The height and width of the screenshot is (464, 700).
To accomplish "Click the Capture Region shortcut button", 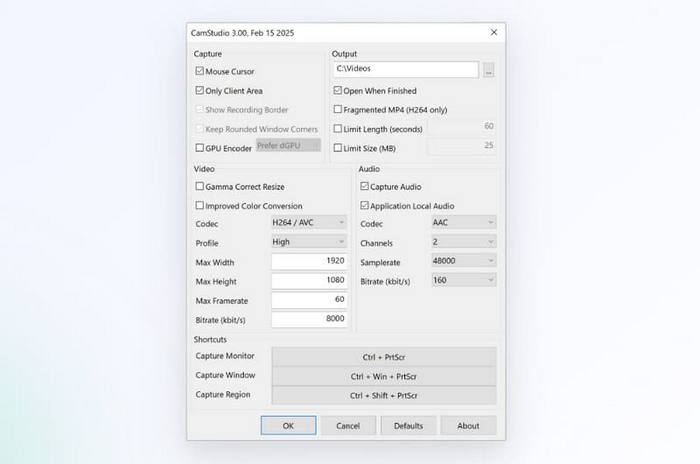I will pos(383,395).
